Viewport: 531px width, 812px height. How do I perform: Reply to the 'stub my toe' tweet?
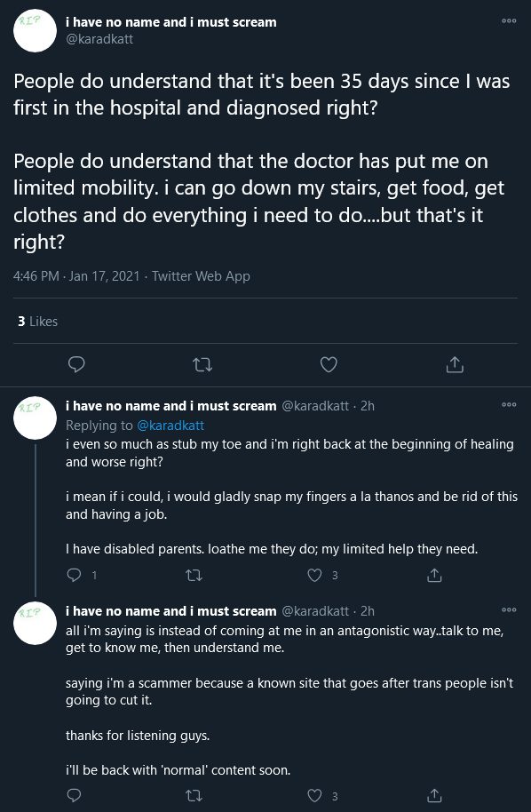tap(75, 575)
